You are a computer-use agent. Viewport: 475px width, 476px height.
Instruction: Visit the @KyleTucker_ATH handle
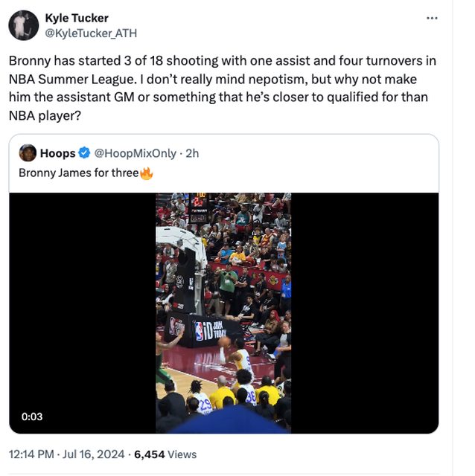pyautogui.click(x=91, y=33)
